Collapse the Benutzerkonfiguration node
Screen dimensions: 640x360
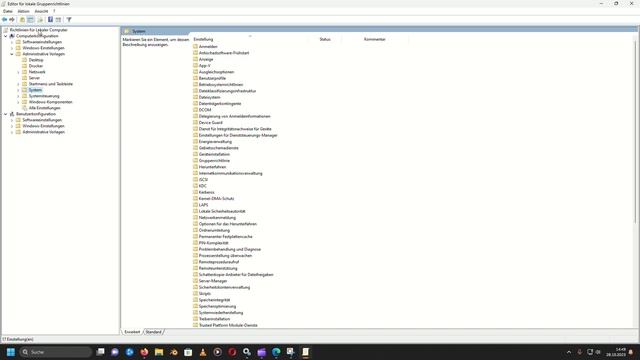tap(6, 114)
